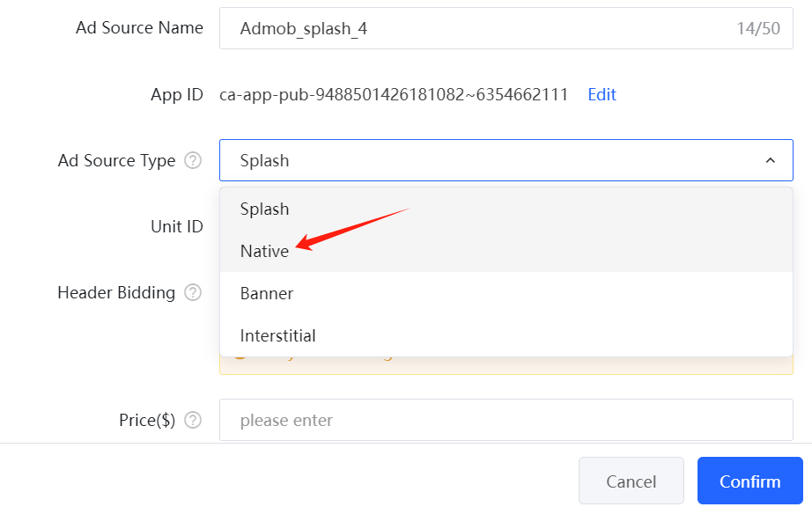The height and width of the screenshot is (507, 812).
Task: Choose the Splash option in the list
Action: 264,209
